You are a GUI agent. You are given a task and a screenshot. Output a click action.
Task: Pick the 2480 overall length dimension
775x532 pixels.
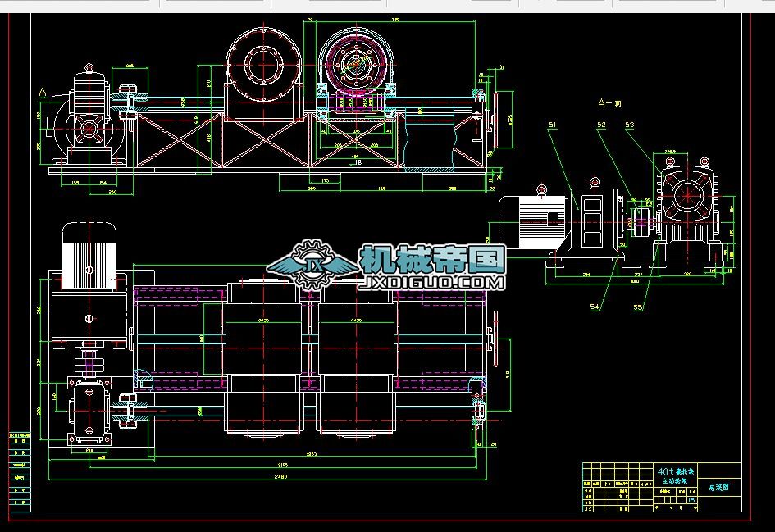[x=280, y=476]
